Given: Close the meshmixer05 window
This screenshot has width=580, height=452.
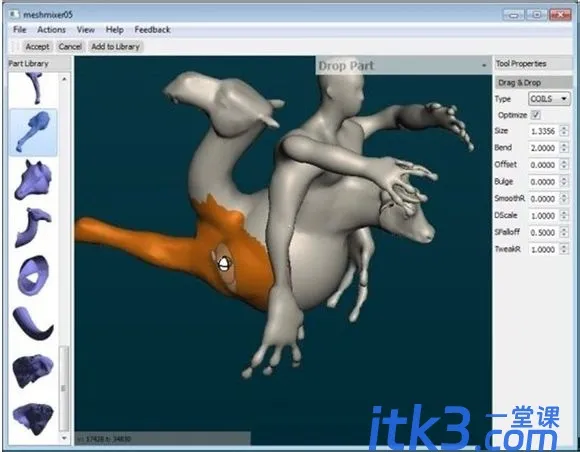Looking at the screenshot, I should [560, 15].
